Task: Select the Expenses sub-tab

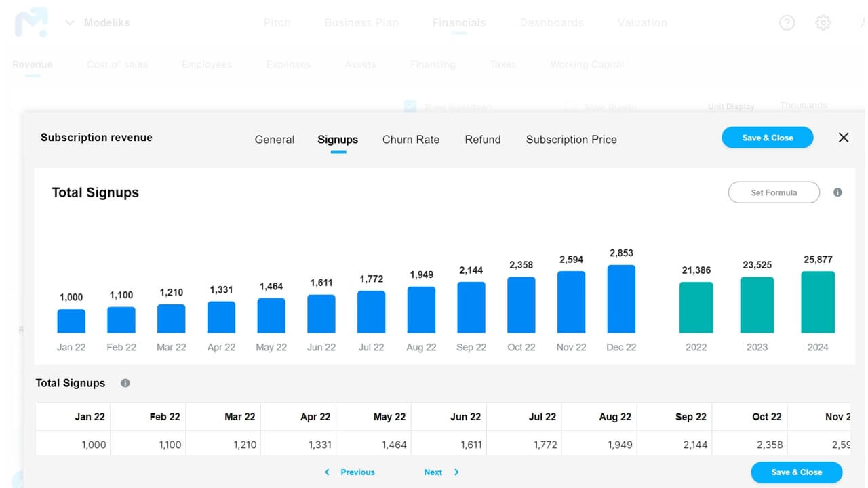Action: click(288, 64)
